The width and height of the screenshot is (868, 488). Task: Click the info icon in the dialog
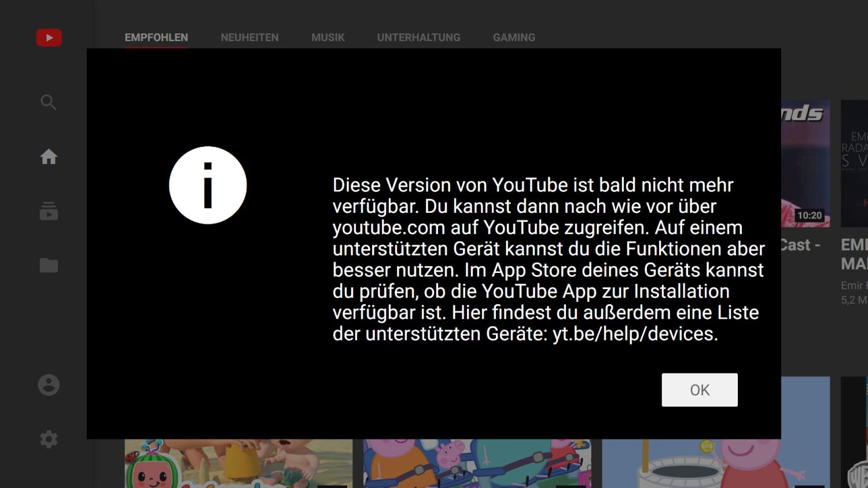[208, 185]
